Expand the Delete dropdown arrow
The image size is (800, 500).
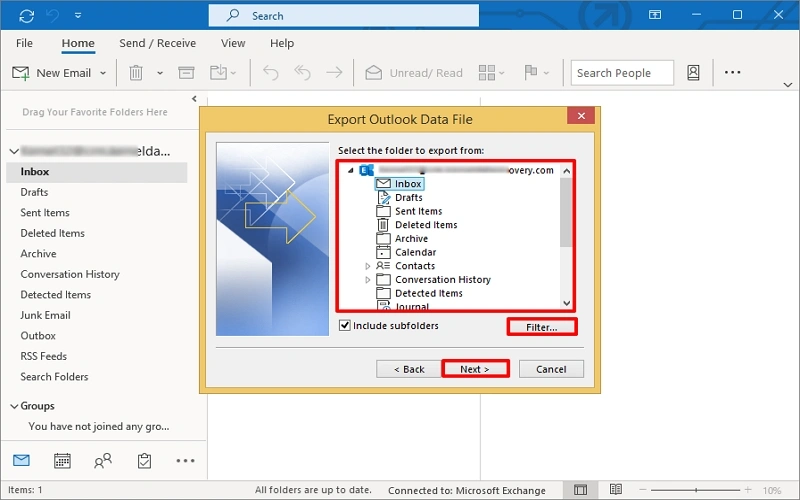[160, 73]
